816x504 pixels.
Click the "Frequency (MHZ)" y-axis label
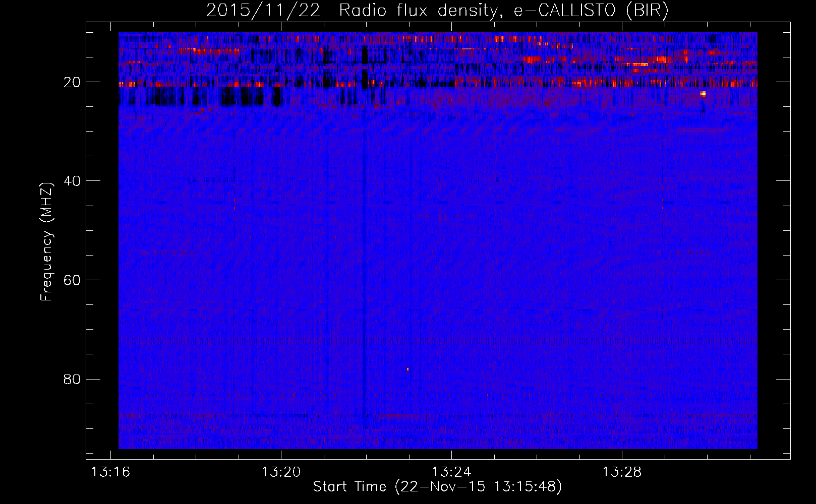(46, 242)
